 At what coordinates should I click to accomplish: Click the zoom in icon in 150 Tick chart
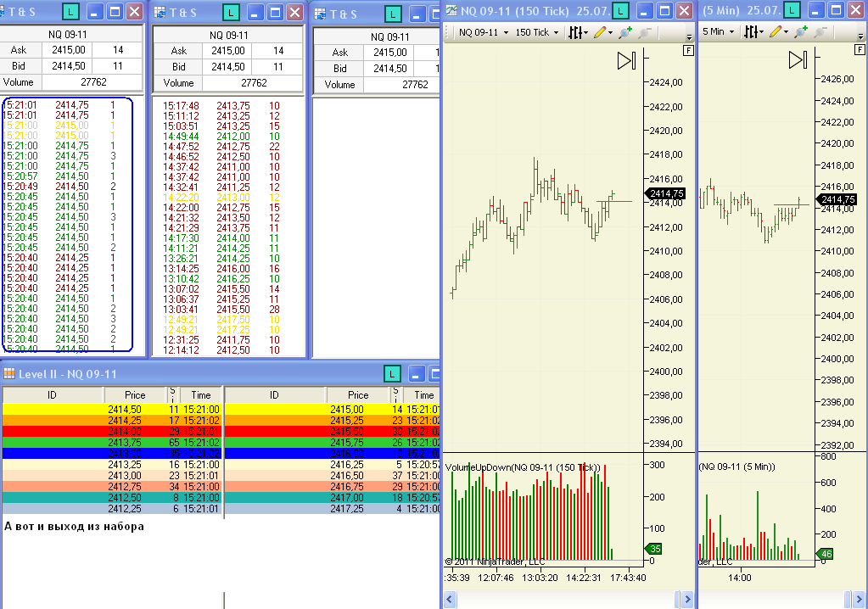coord(625,32)
